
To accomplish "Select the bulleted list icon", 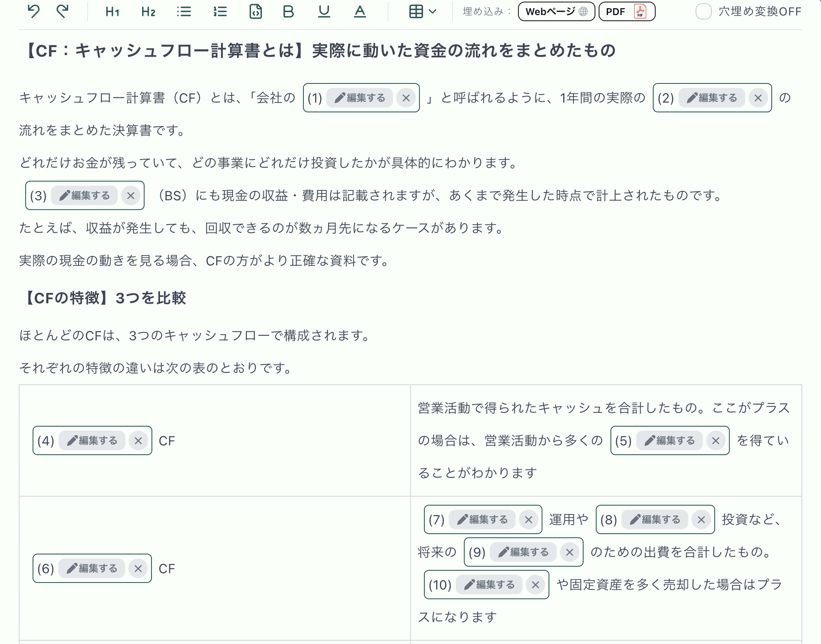I will 184,12.
